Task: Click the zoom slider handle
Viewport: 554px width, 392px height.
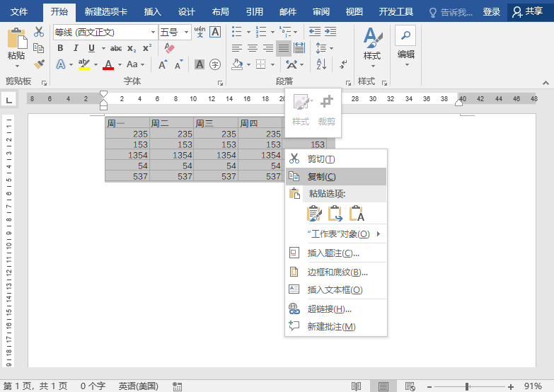Action: [468, 386]
